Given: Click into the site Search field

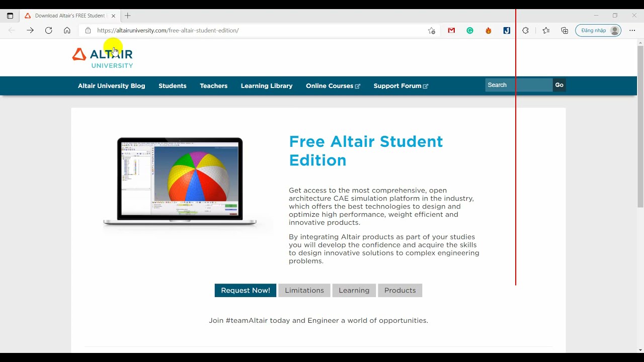Looking at the screenshot, I should (x=519, y=85).
